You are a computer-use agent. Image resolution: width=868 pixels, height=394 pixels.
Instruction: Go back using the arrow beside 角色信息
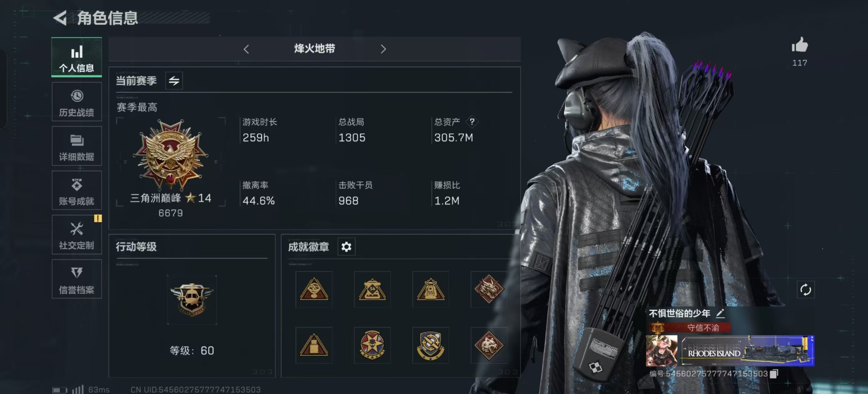60,18
